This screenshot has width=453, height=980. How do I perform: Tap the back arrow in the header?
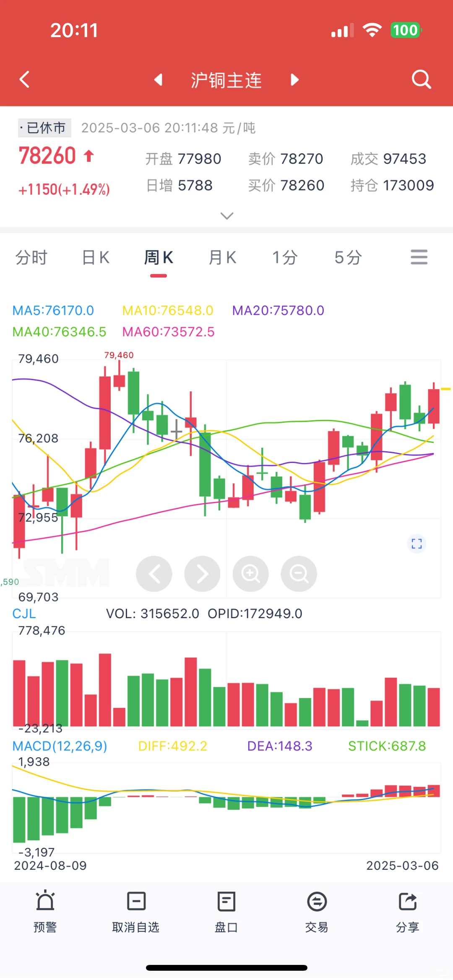click(25, 79)
